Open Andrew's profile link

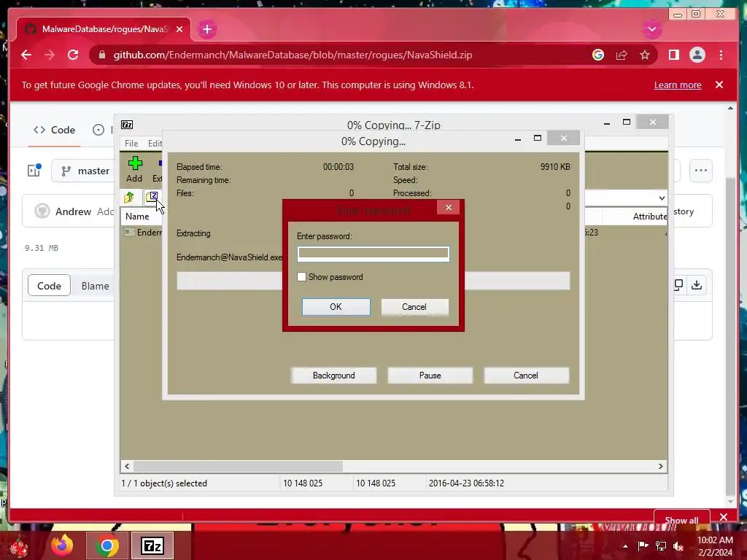[x=73, y=211]
